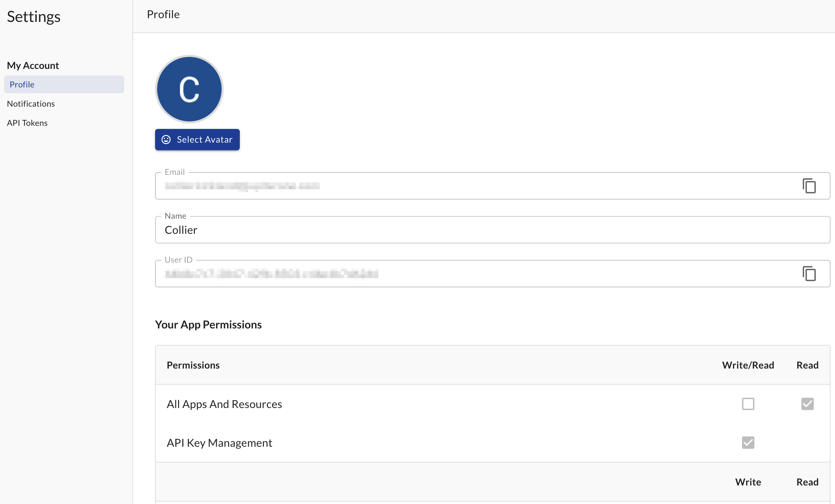Click the copy clipboard icon for User ID

pyautogui.click(x=810, y=274)
